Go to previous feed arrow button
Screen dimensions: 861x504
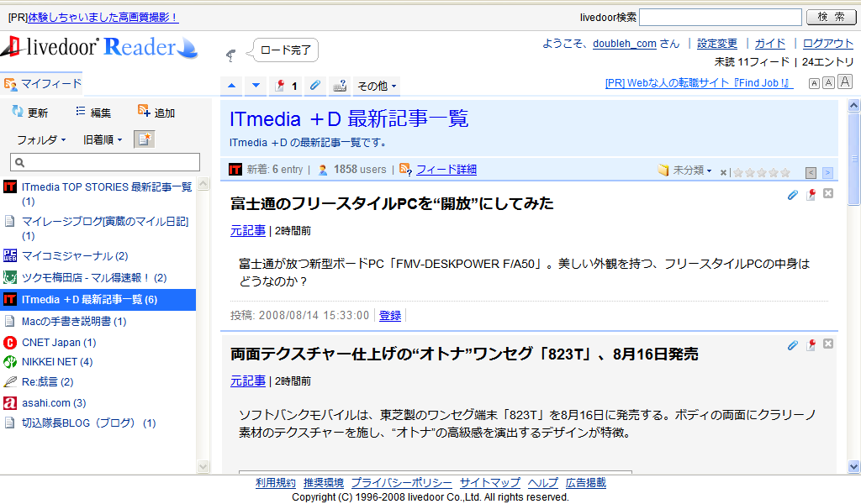[x=811, y=173]
